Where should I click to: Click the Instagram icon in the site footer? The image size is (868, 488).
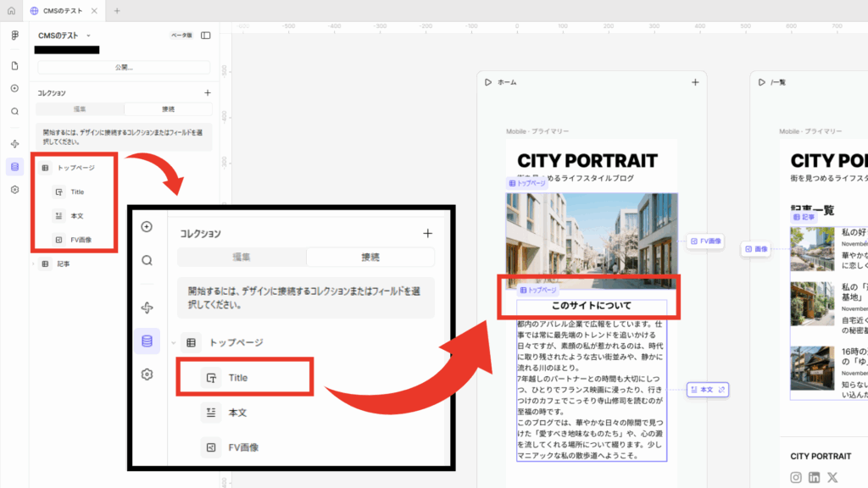[x=796, y=478]
